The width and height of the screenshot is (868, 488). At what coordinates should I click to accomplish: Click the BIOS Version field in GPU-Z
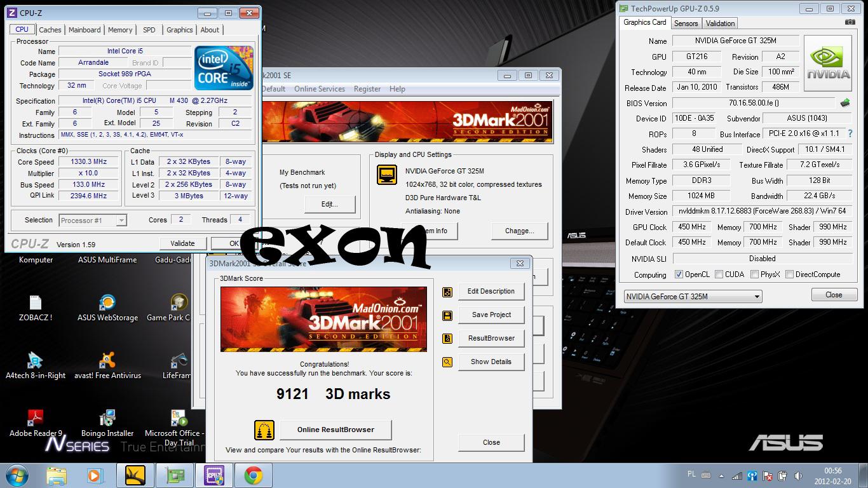pos(754,103)
